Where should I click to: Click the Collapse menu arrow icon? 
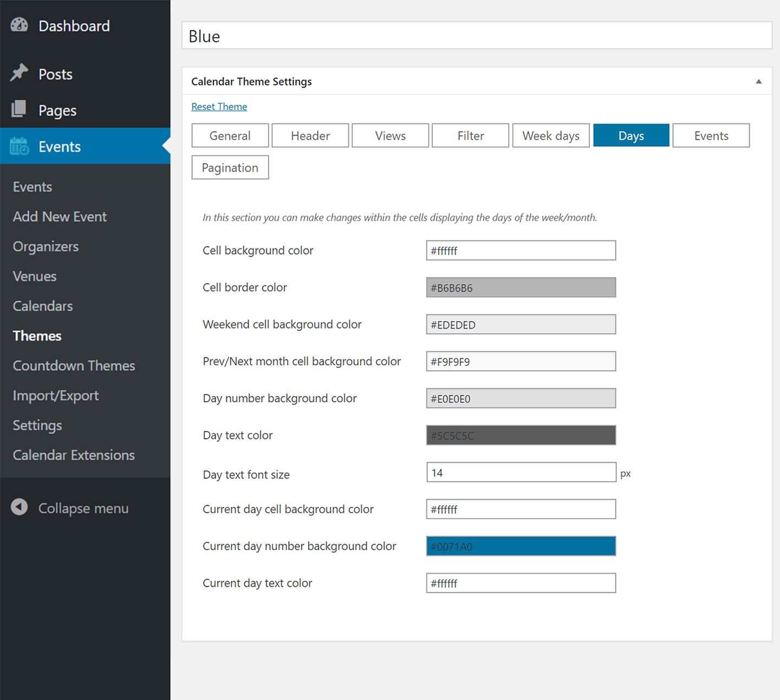(19, 507)
